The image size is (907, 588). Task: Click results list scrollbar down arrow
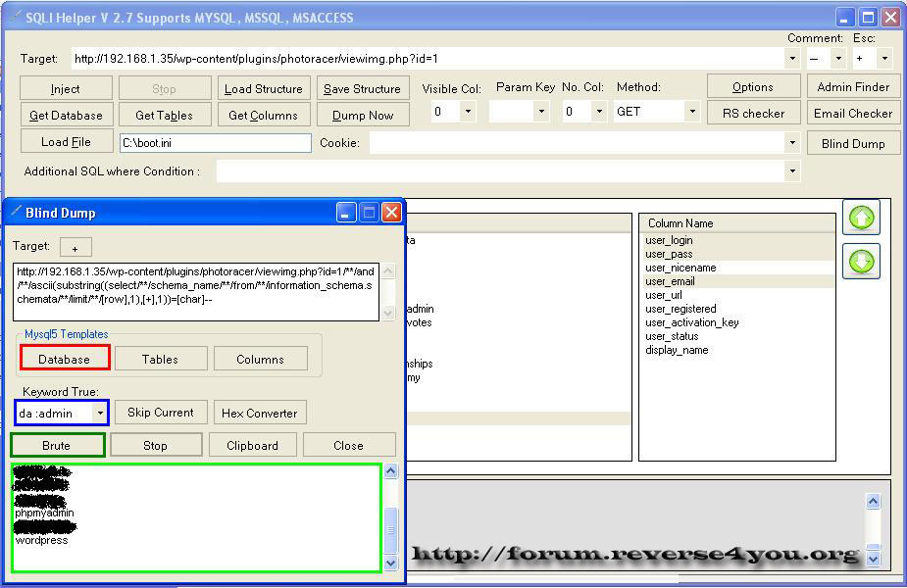pyautogui.click(x=391, y=563)
